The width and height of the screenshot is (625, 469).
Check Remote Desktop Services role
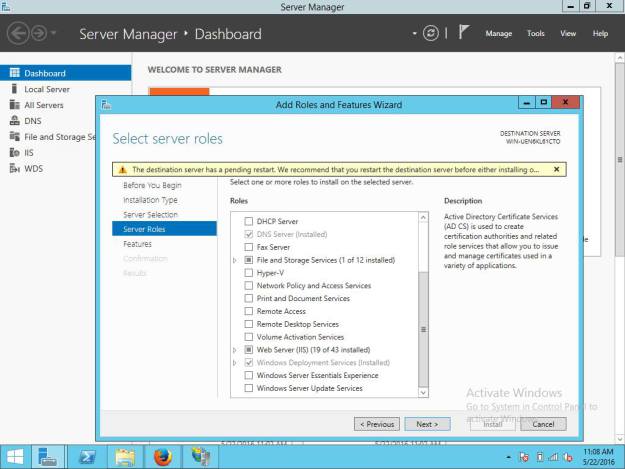[248, 324]
